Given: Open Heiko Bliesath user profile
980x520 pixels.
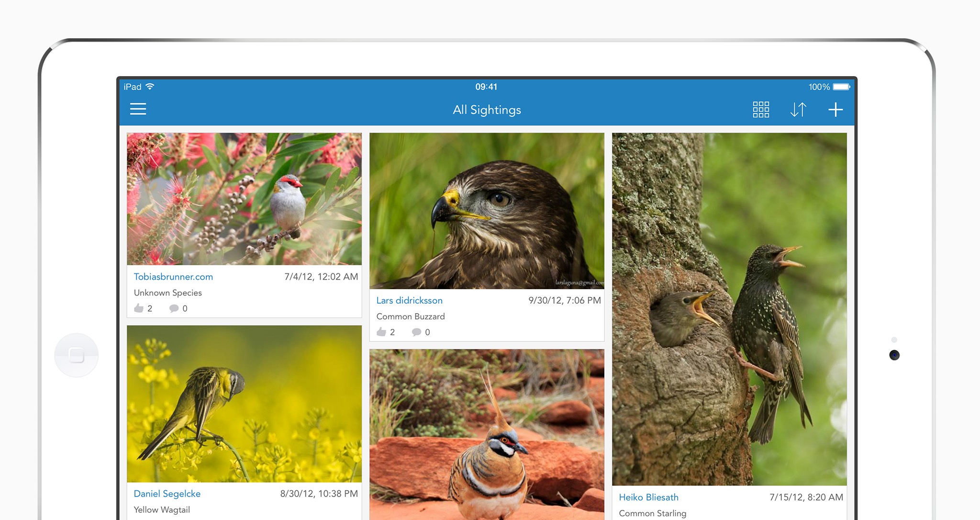Looking at the screenshot, I should click(x=648, y=497).
